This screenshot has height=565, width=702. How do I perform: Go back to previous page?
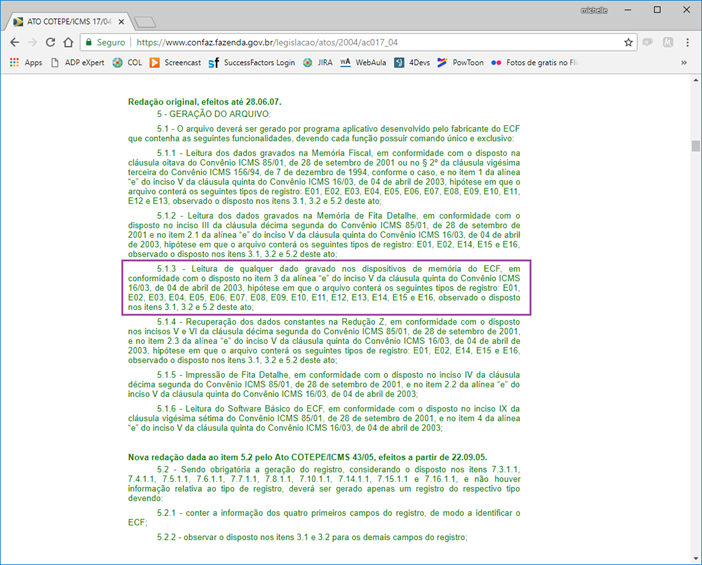tap(14, 42)
